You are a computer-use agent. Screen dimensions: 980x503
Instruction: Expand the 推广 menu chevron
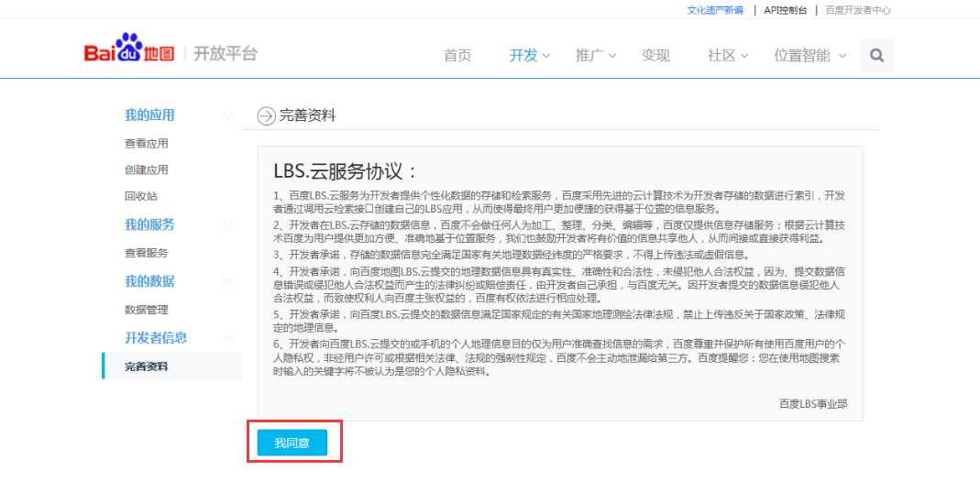point(612,56)
